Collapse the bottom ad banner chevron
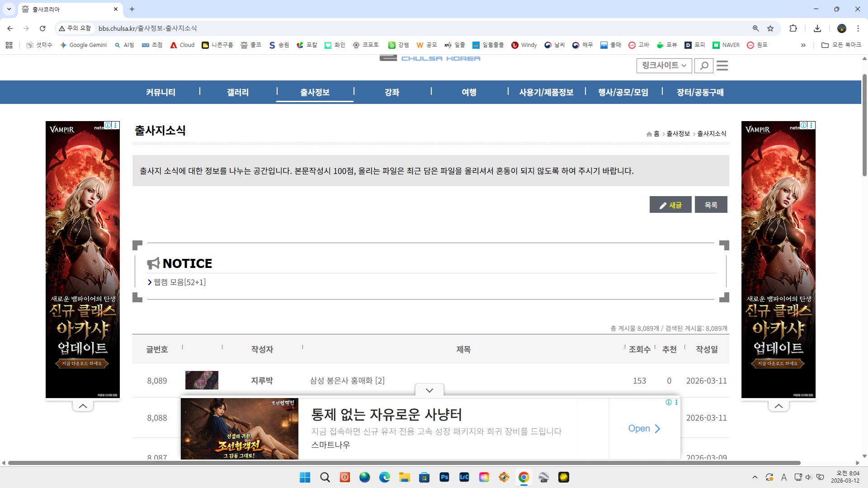 (429, 390)
